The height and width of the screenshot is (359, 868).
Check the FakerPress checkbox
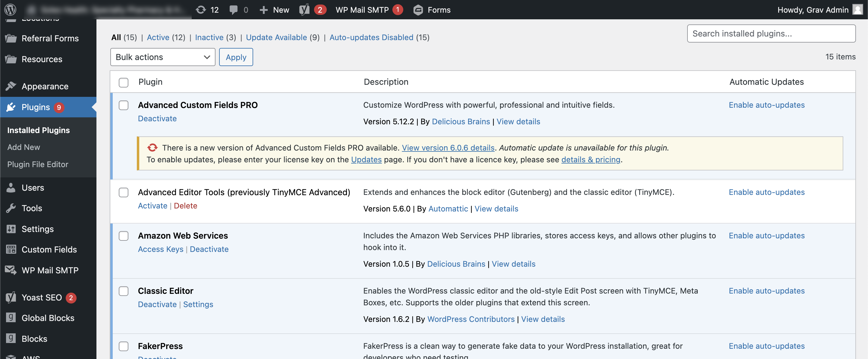pyautogui.click(x=123, y=346)
